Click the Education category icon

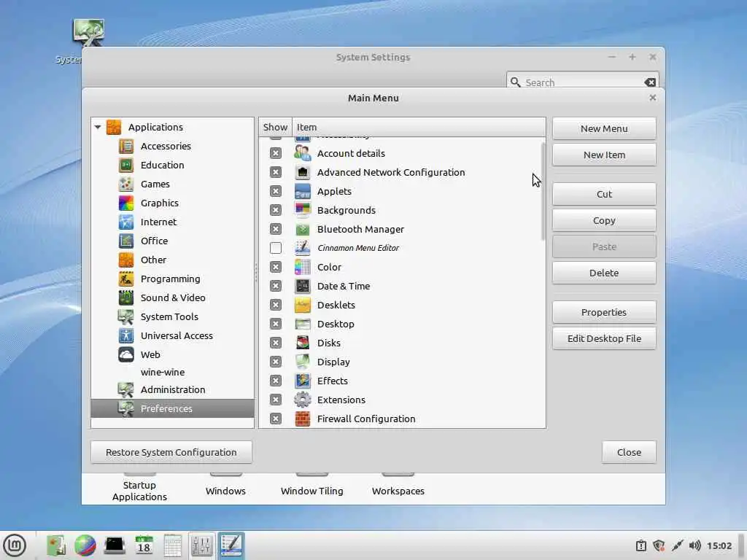click(126, 166)
